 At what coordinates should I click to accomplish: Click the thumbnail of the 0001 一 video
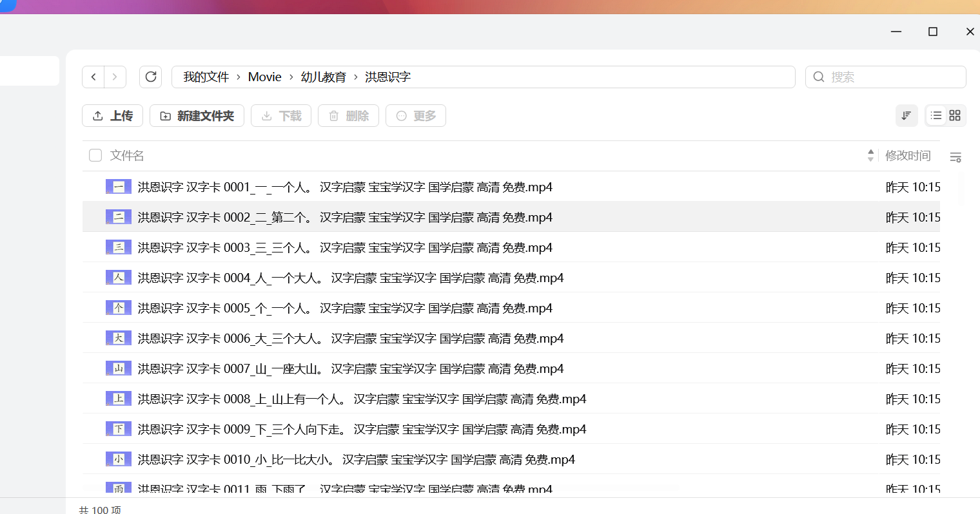[118, 186]
